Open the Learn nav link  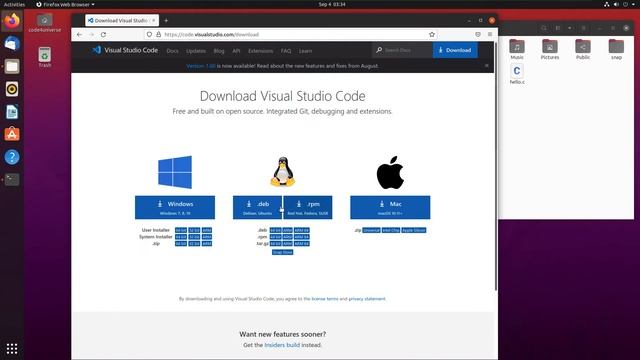click(x=305, y=51)
